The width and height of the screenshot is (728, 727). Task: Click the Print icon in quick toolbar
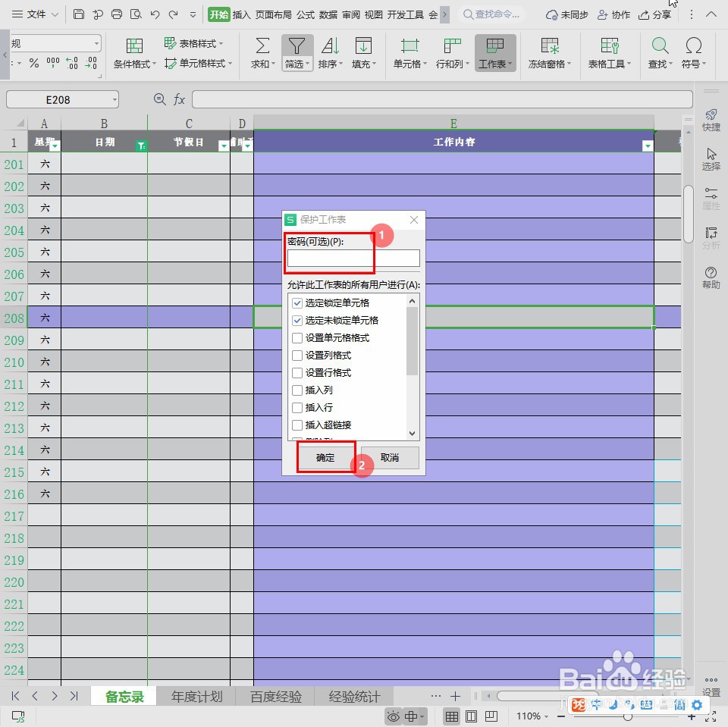[x=117, y=14]
